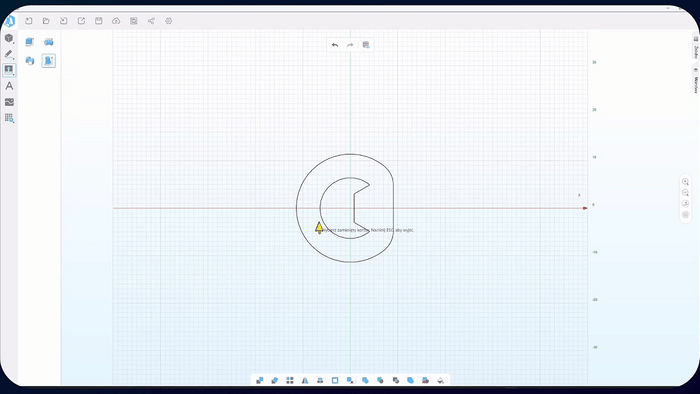Click the top-right blue icon in the sub-panel
The image size is (700, 394).
(49, 42)
